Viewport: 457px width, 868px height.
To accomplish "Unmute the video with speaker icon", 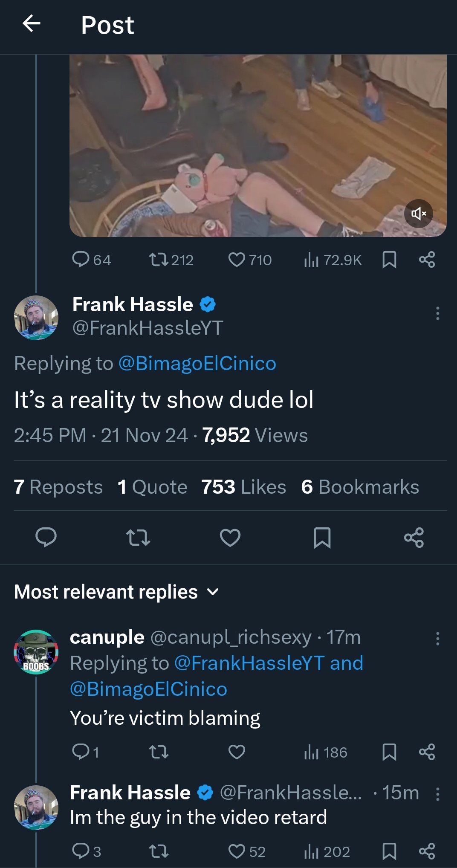I will point(418,214).
